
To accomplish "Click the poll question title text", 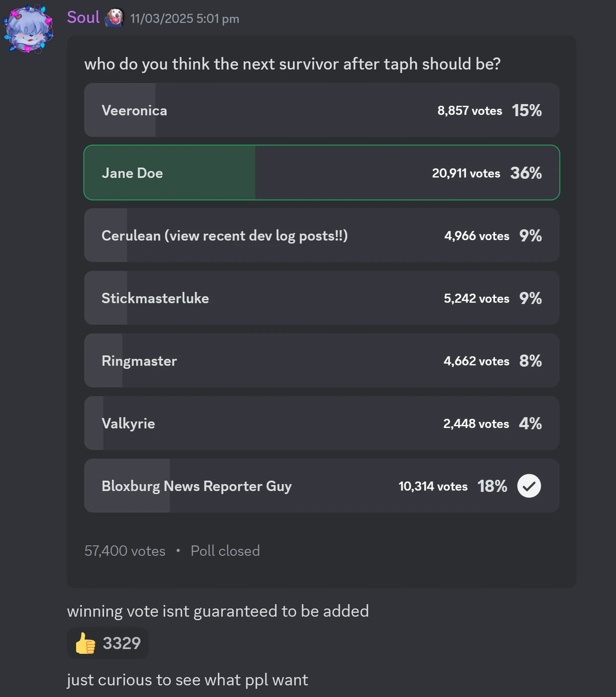I will (292, 64).
